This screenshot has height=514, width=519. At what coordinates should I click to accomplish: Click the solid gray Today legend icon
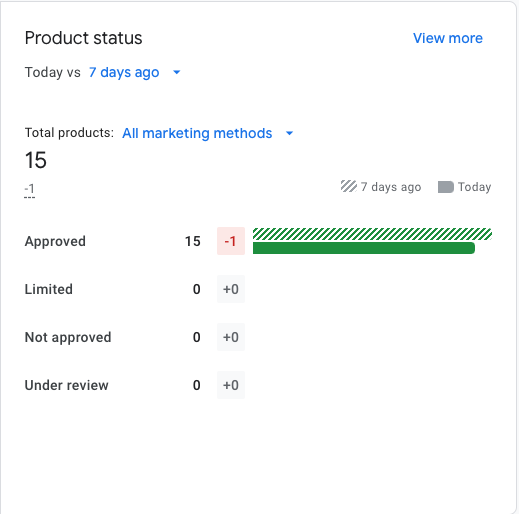pos(446,187)
